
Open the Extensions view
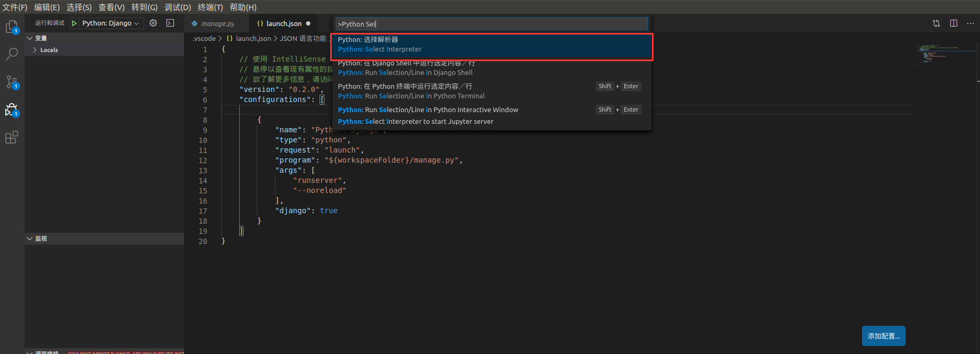pos(12,137)
